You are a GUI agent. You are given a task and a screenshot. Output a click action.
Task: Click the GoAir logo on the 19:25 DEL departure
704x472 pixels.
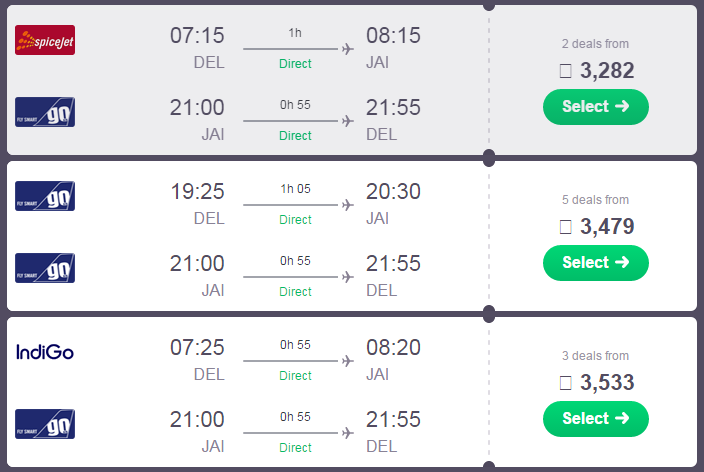[x=45, y=196]
